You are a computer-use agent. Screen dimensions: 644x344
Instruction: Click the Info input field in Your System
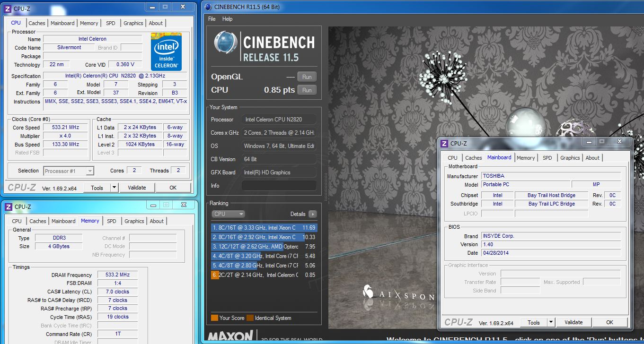click(279, 186)
